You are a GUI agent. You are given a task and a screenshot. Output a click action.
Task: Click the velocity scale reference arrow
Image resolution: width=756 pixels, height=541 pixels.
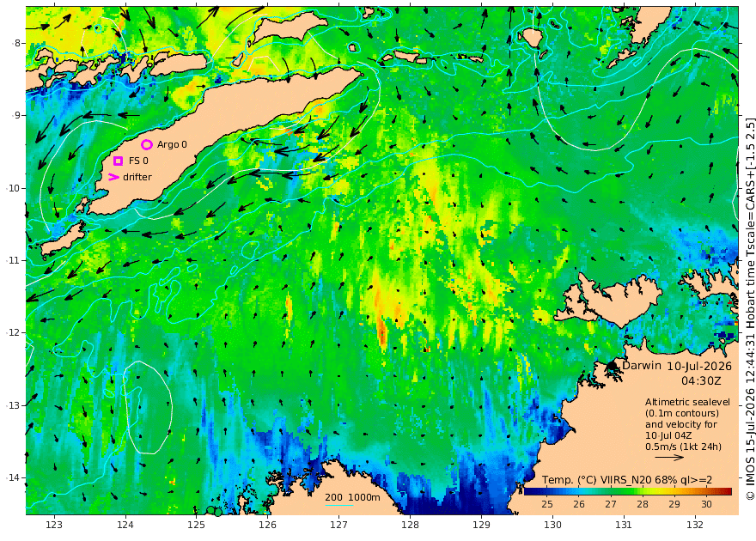(x=669, y=457)
